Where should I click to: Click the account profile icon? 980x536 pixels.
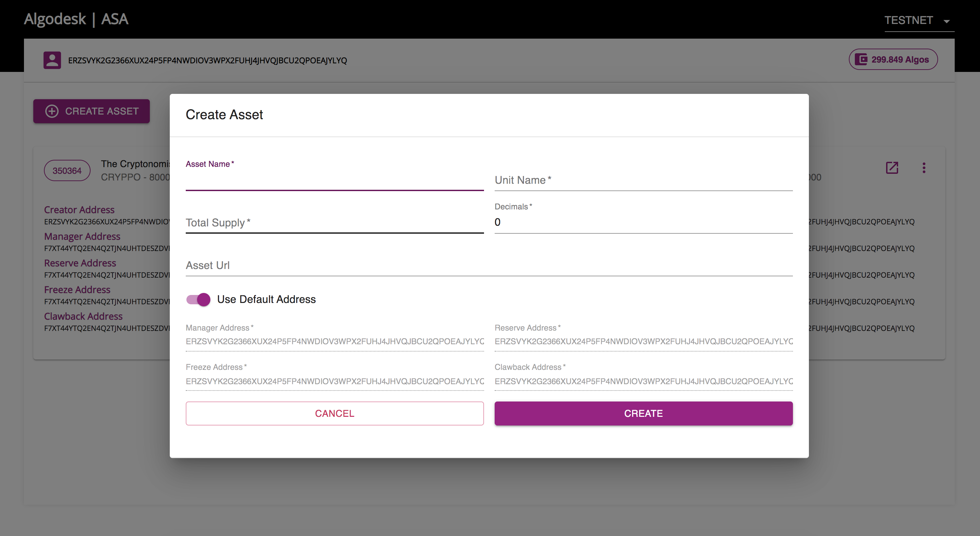coord(52,60)
